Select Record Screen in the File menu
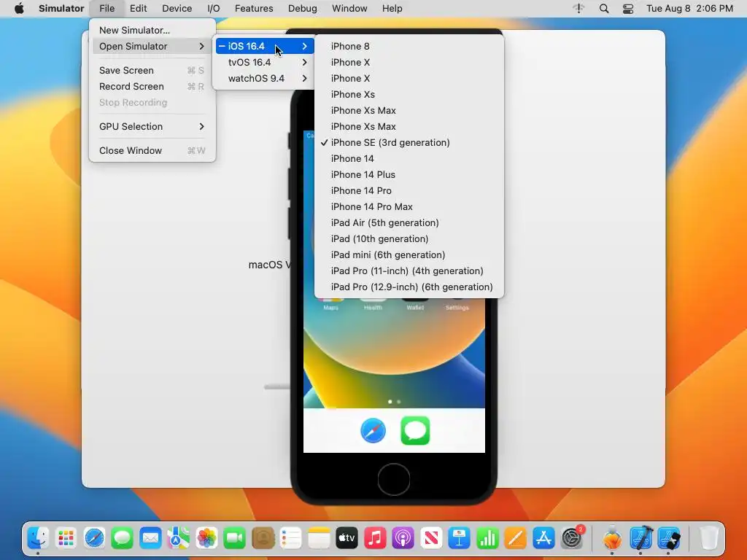The image size is (747, 560). [x=152, y=86]
